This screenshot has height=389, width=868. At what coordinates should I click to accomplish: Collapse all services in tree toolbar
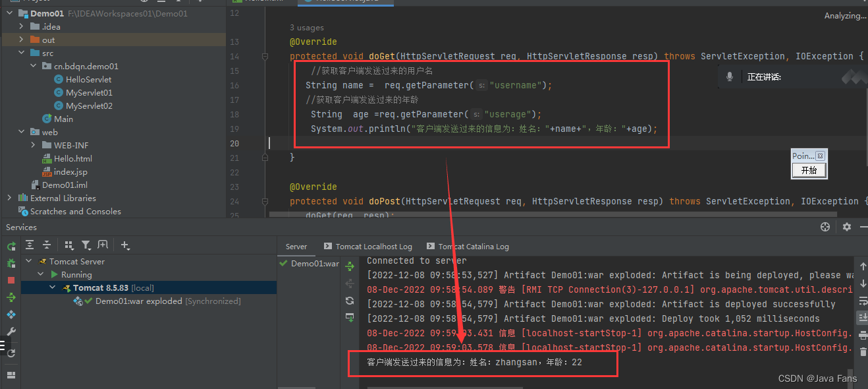47,245
